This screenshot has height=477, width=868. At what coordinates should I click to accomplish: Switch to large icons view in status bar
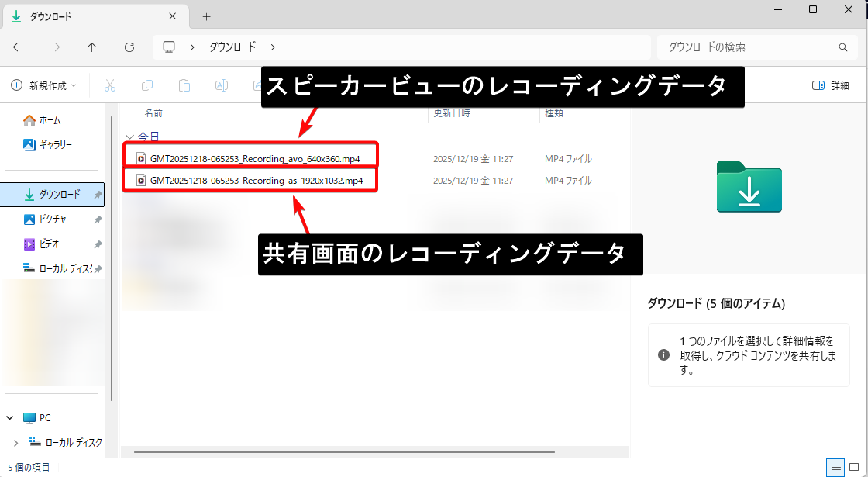[x=855, y=467]
